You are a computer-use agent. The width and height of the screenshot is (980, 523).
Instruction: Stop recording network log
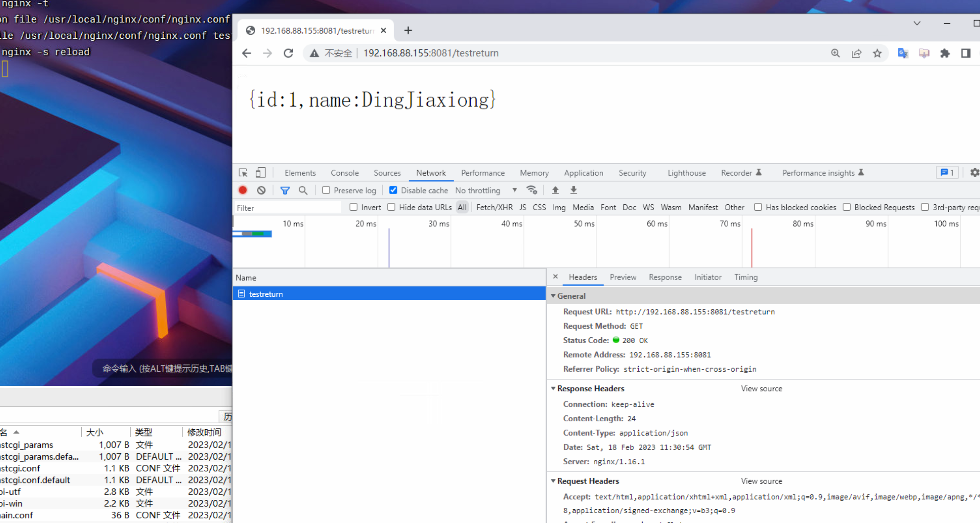tap(243, 190)
